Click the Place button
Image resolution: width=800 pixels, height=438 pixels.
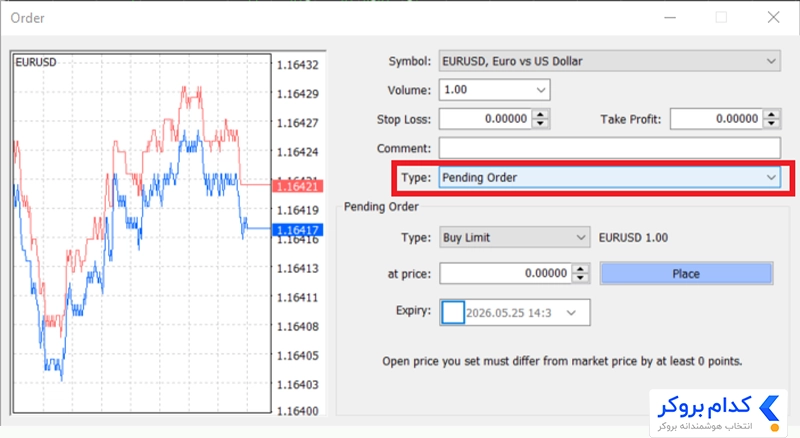pyautogui.click(x=686, y=274)
